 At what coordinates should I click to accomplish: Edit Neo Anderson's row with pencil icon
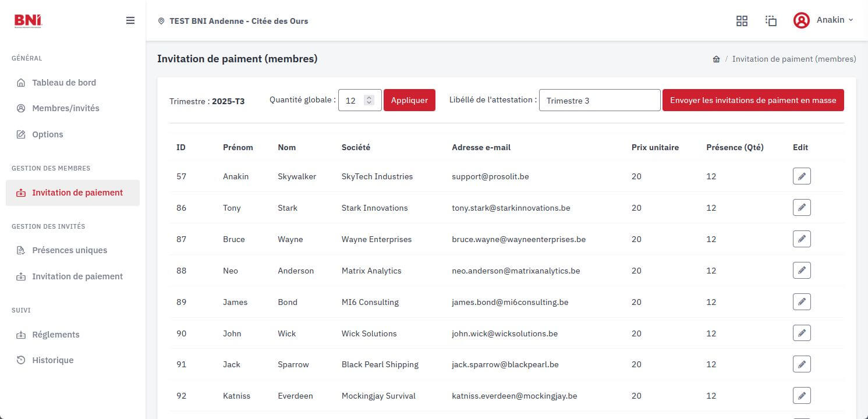click(x=802, y=271)
